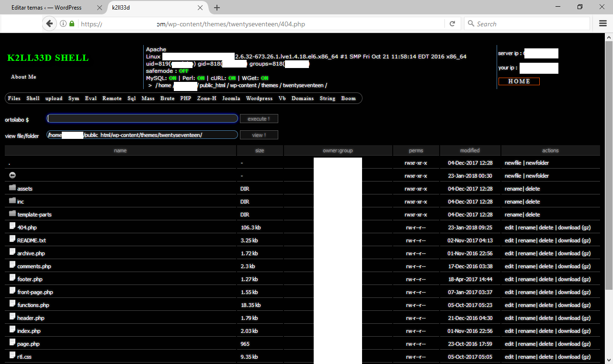This screenshot has height=364, width=613.
Task: Click newfolder link in parent directory row
Action: coord(537,176)
